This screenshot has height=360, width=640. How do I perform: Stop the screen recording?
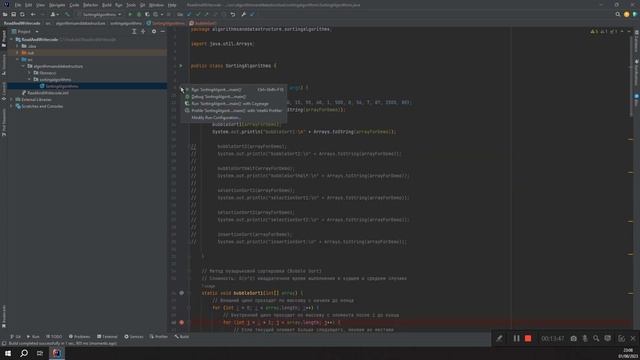click(528, 338)
